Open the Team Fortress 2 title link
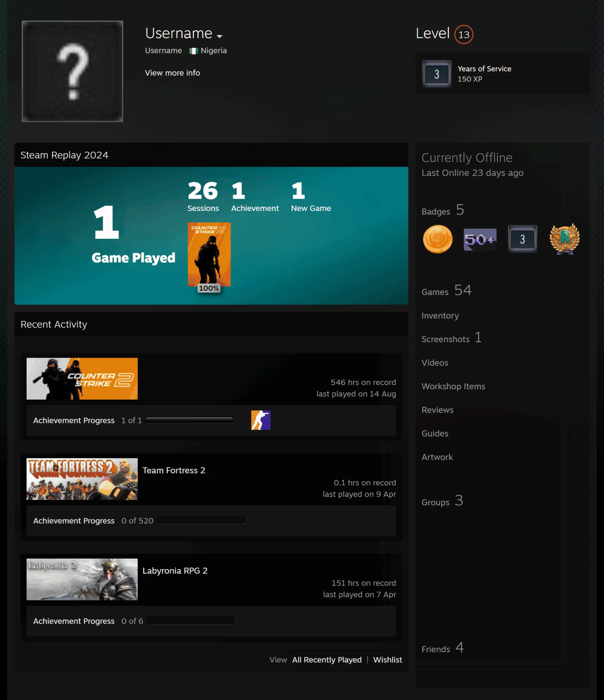Image resolution: width=604 pixels, height=700 pixels. [x=174, y=470]
